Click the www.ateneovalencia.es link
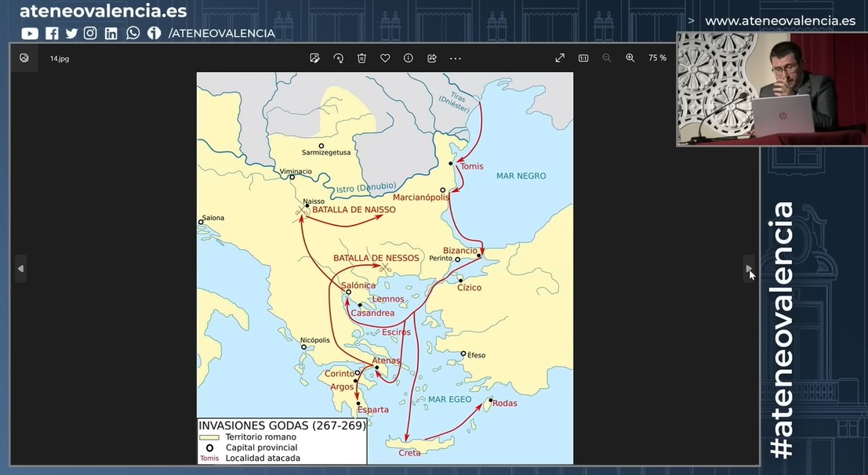The image size is (868, 475). [779, 21]
